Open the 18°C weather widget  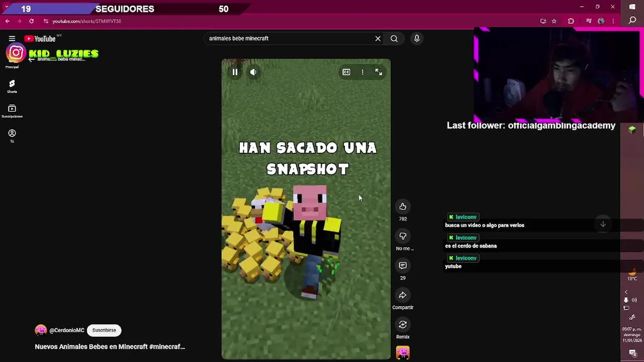(632, 275)
